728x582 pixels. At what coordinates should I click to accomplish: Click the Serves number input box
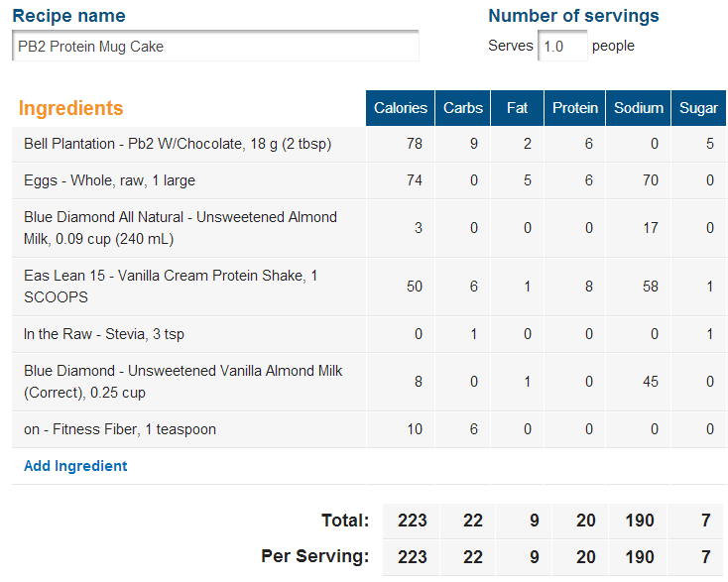562,46
